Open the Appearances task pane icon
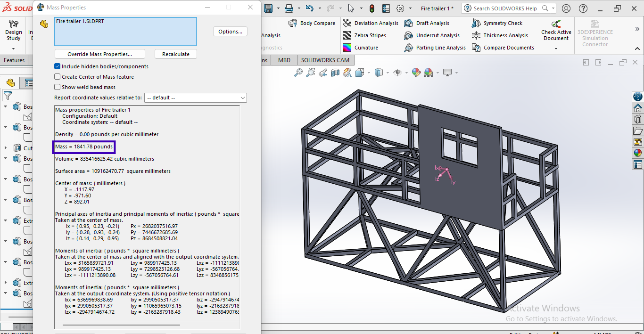The height and width of the screenshot is (334, 644). click(x=638, y=152)
